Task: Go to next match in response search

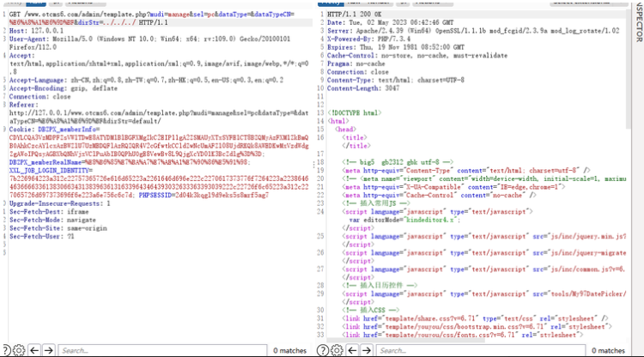Action: pyautogui.click(x=367, y=350)
